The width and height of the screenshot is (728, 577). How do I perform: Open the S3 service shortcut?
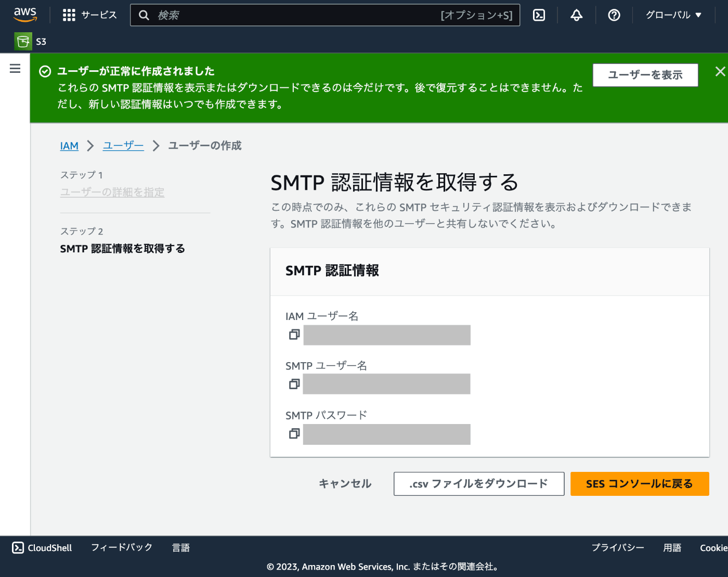coord(31,42)
